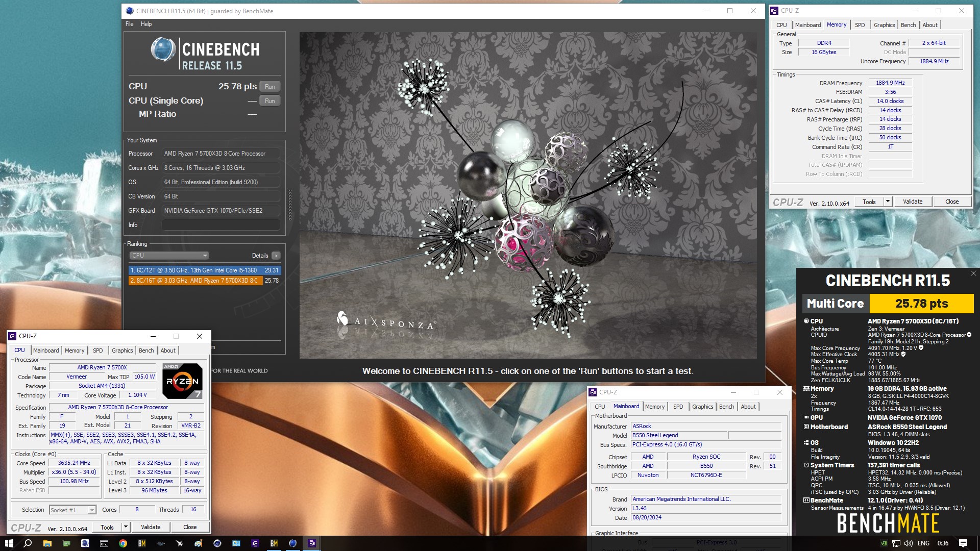Click Validate in CPU-Z CPU window
The height and width of the screenshot is (551, 980).
[151, 527]
